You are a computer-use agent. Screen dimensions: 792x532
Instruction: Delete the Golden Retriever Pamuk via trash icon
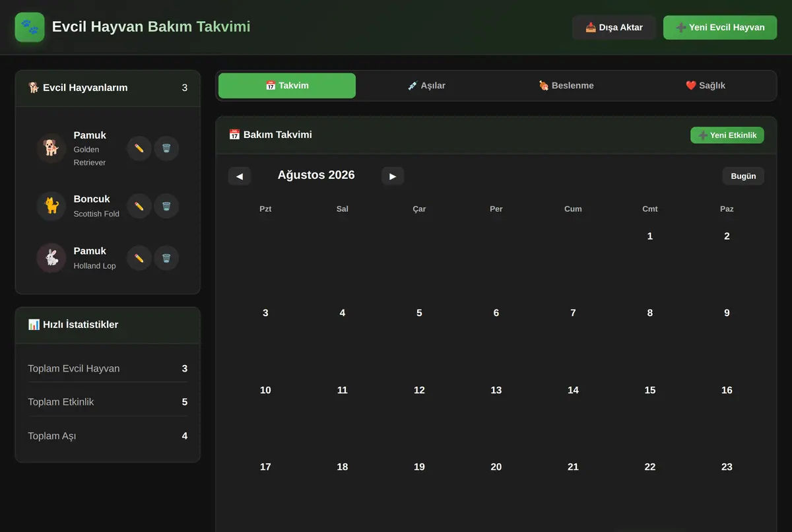coord(166,149)
